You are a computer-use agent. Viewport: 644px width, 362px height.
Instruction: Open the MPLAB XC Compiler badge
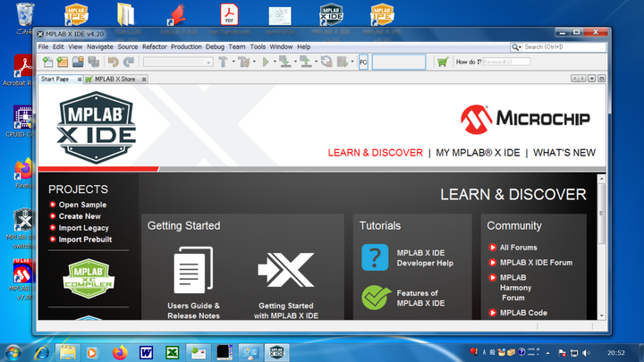(x=89, y=279)
